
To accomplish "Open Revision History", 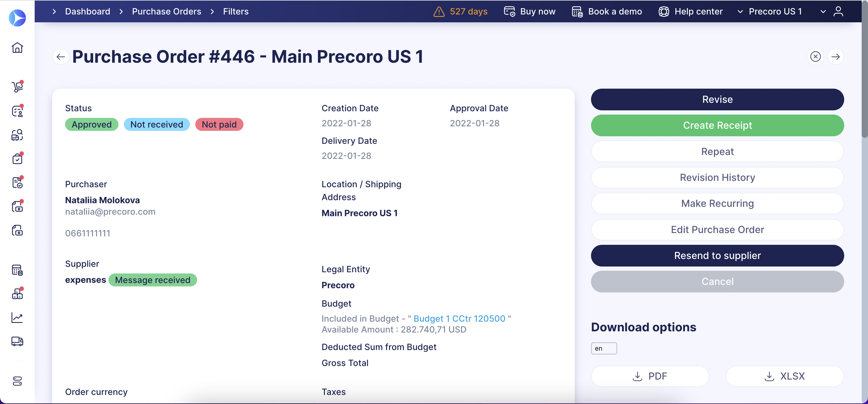I will [717, 178].
